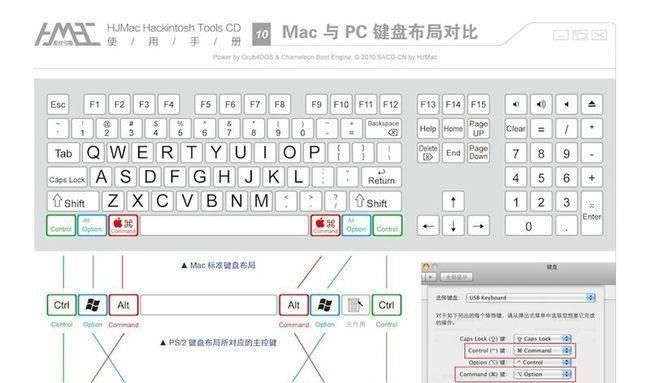Click the left Alt Option key on Mac keyboard
The width and height of the screenshot is (650, 383).
(92, 225)
